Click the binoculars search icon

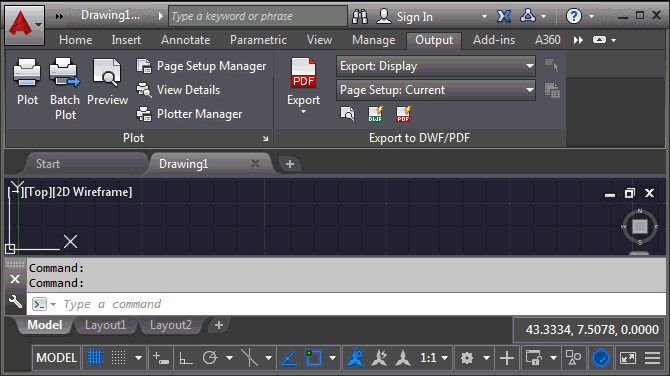click(360, 16)
